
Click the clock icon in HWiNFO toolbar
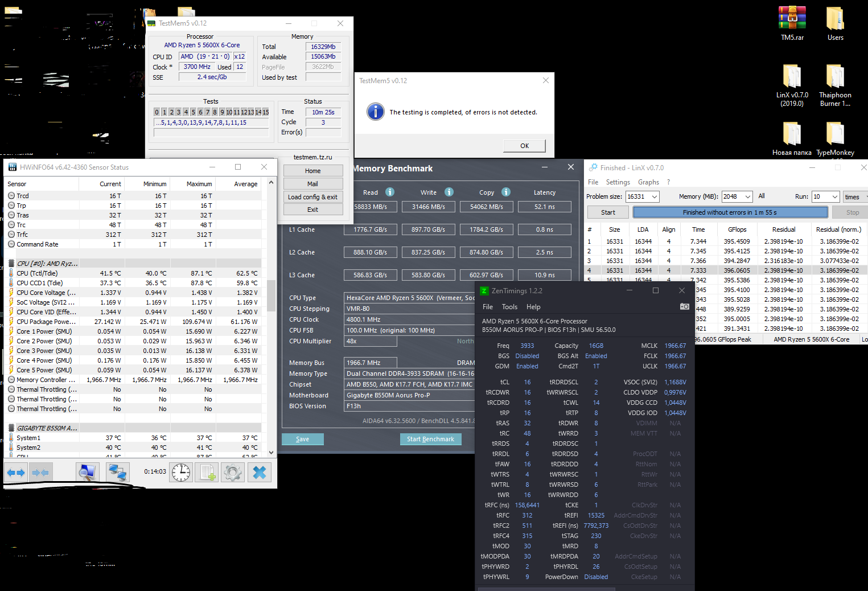(181, 473)
